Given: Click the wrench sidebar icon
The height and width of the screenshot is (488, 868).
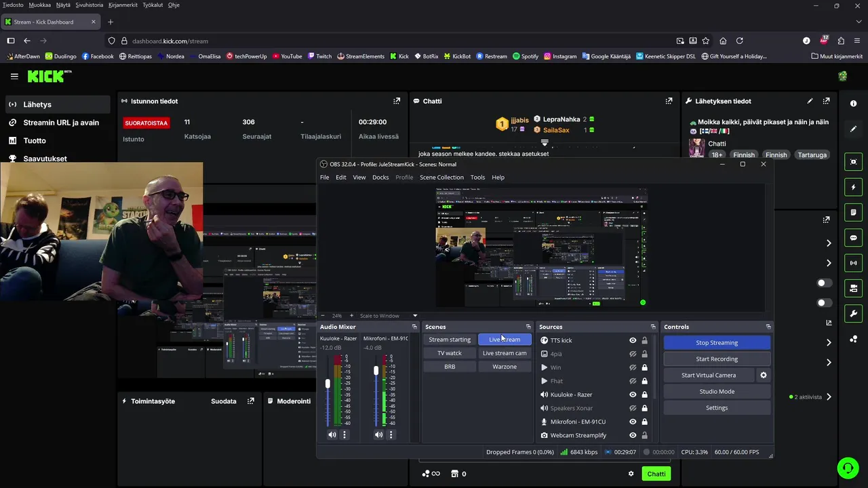Looking at the screenshot, I should 853,314.
